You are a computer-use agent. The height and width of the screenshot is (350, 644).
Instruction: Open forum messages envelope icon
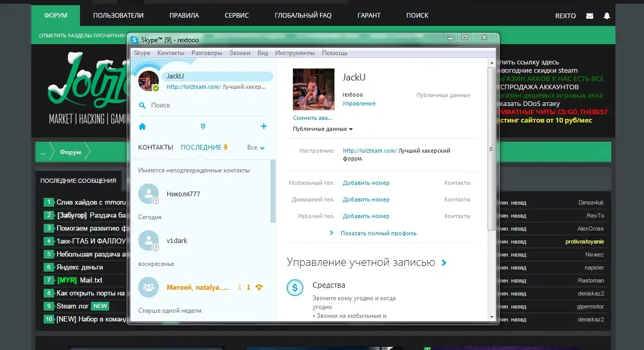(589, 16)
